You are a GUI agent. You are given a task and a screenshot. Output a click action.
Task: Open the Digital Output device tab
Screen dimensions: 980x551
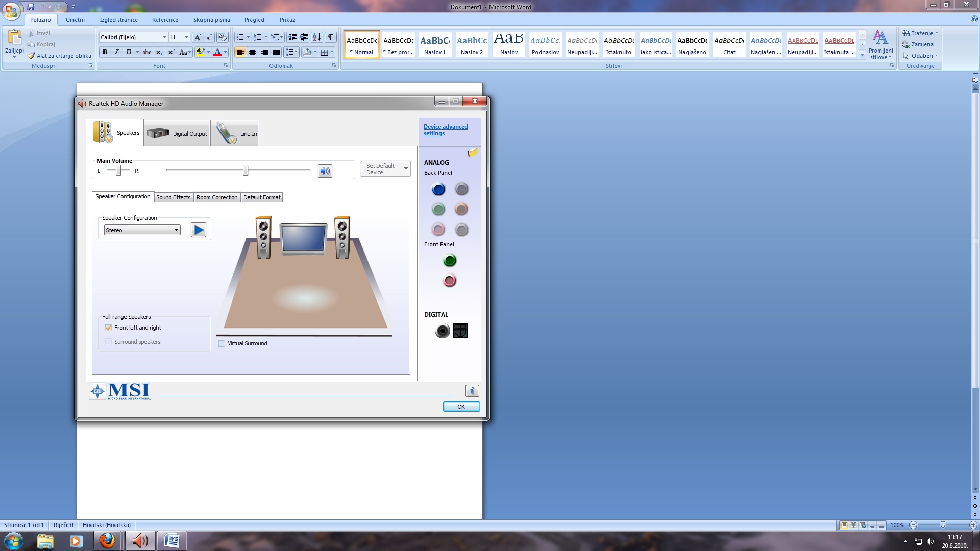177,134
